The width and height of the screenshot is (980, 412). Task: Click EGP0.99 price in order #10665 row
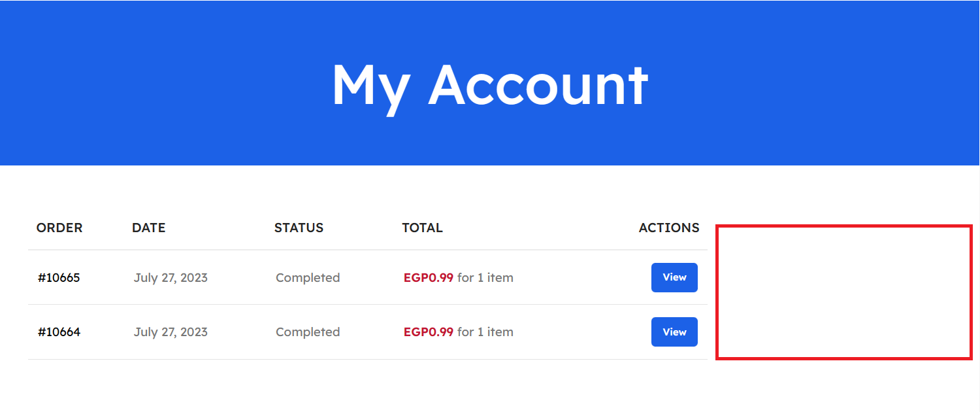pos(429,277)
